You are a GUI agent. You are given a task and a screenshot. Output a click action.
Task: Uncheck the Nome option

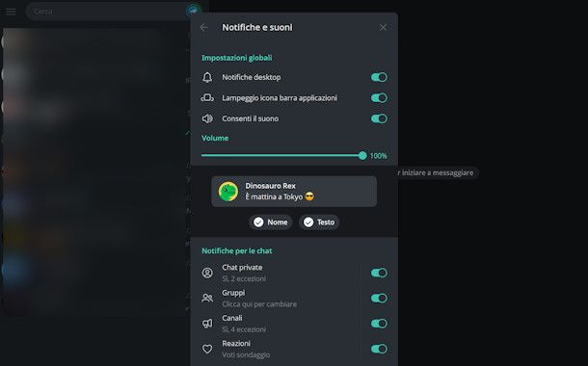[270, 222]
